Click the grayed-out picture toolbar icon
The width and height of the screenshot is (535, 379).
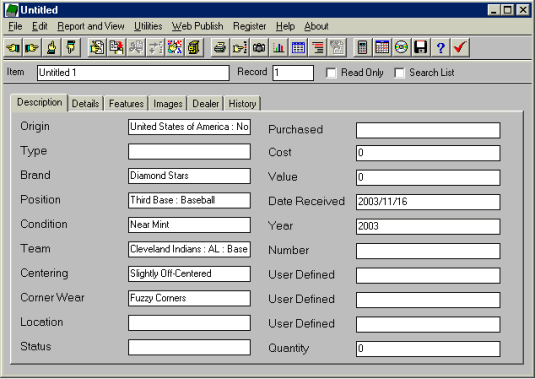click(337, 47)
